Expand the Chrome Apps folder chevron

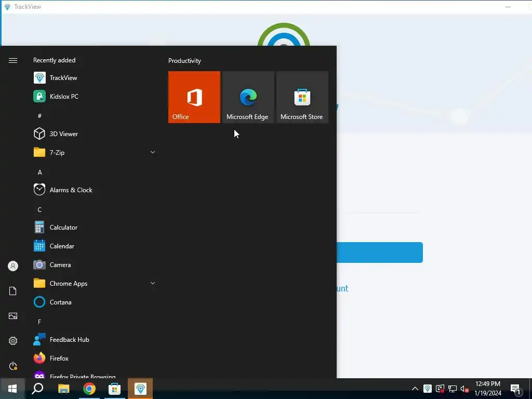pos(153,283)
